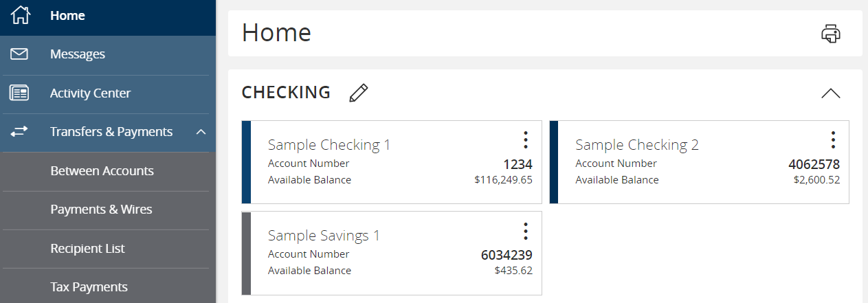Click the Activity Center newspaper icon

(19, 93)
